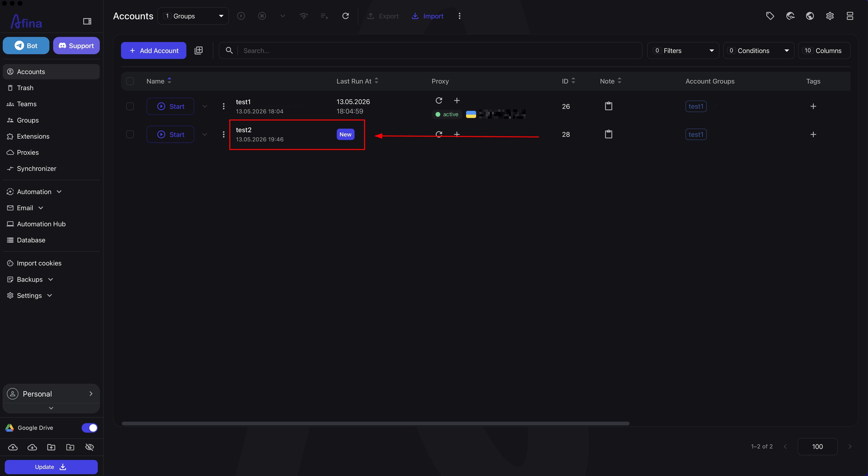Open note clipboard for account ID 28
The height and width of the screenshot is (476, 868).
tap(609, 134)
